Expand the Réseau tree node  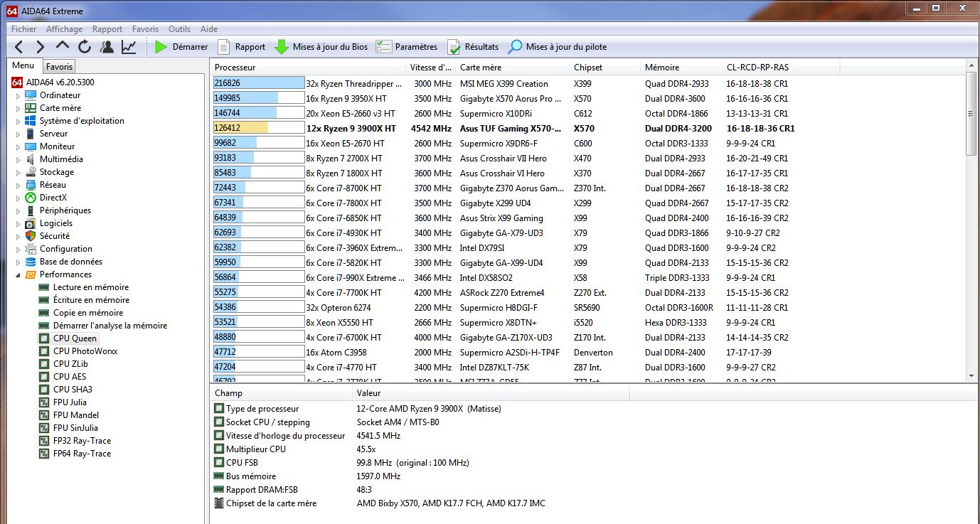18,185
